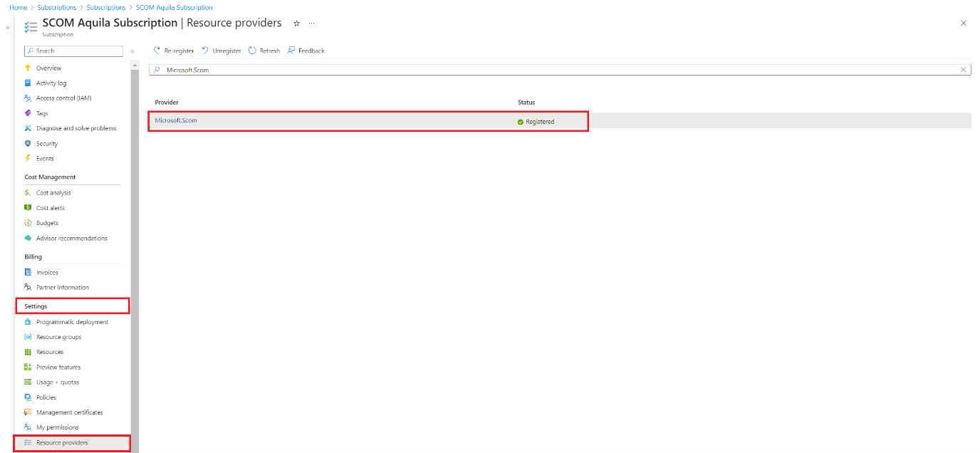Select the Activity log icon in sidebar

(x=29, y=83)
